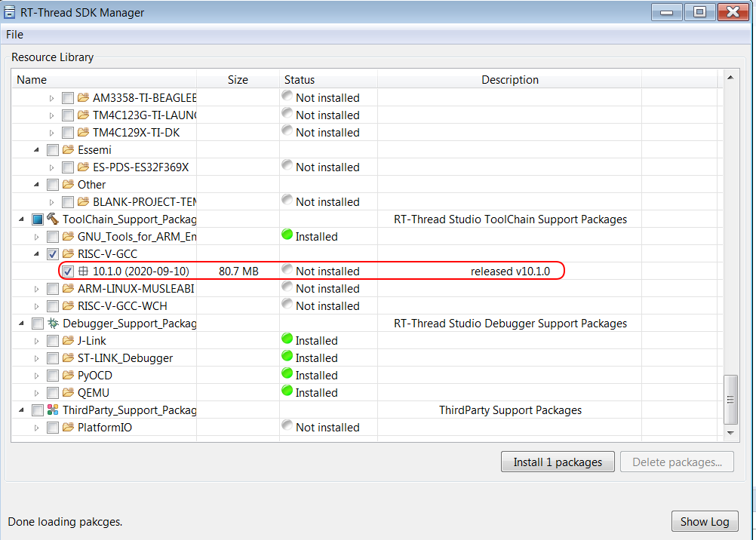Click the green Installed indicator for QEMU
Viewport: 756px width, 540px height.
pos(287,391)
